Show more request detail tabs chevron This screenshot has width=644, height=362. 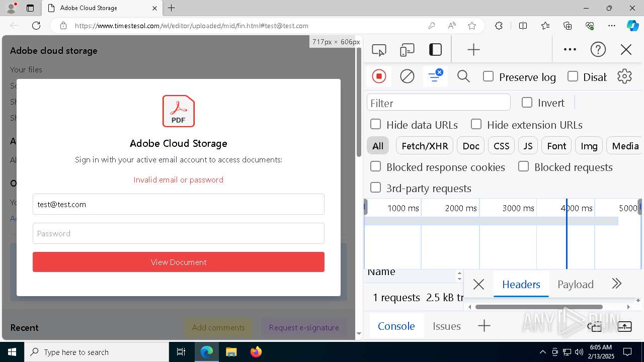[617, 284]
